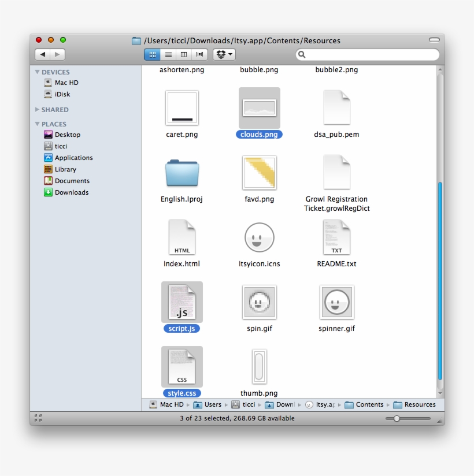The width and height of the screenshot is (474, 476).
Task: Adjust the icon size slider at bottom right
Action: point(397,418)
